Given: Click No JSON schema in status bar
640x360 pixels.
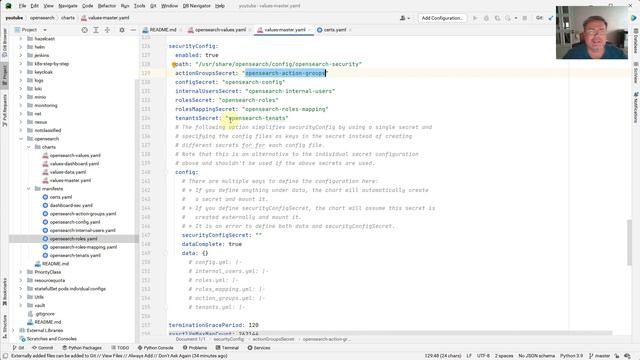Looking at the screenshot, I should [536, 356].
